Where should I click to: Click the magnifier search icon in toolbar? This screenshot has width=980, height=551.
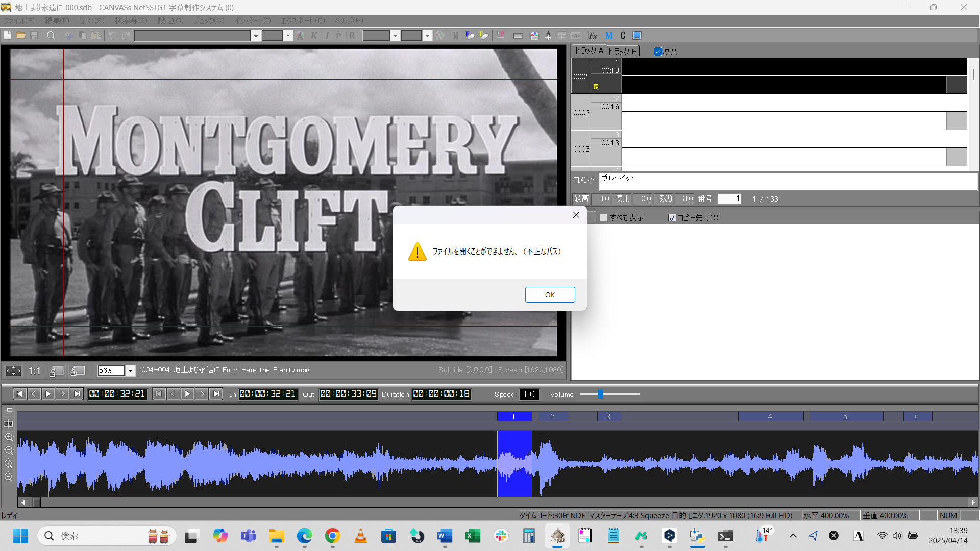click(51, 35)
